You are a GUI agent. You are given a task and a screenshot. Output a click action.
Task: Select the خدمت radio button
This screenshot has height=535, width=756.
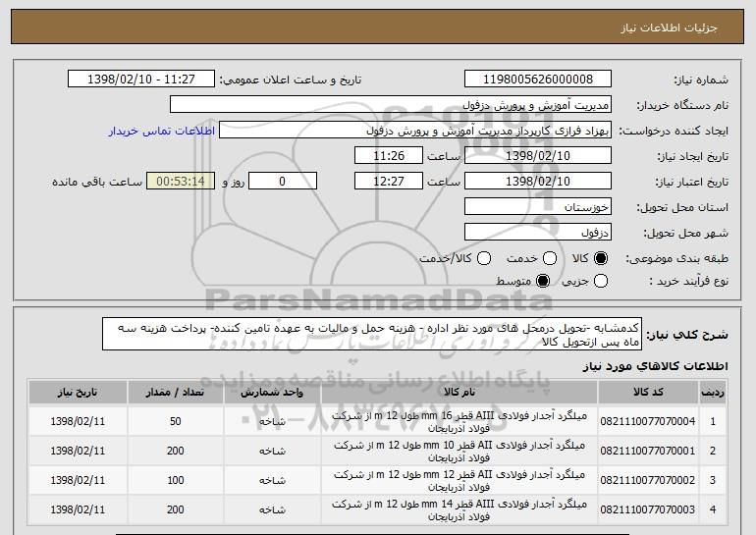click(550, 259)
